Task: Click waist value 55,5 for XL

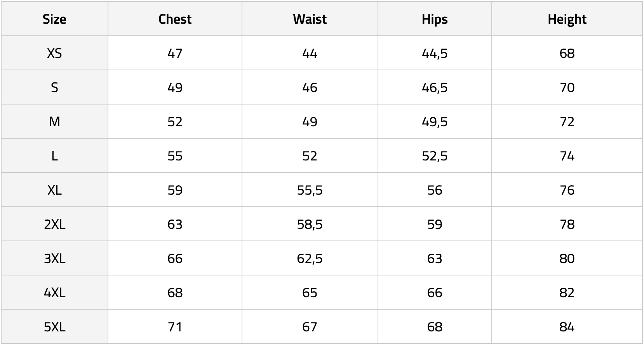Action: click(x=310, y=190)
